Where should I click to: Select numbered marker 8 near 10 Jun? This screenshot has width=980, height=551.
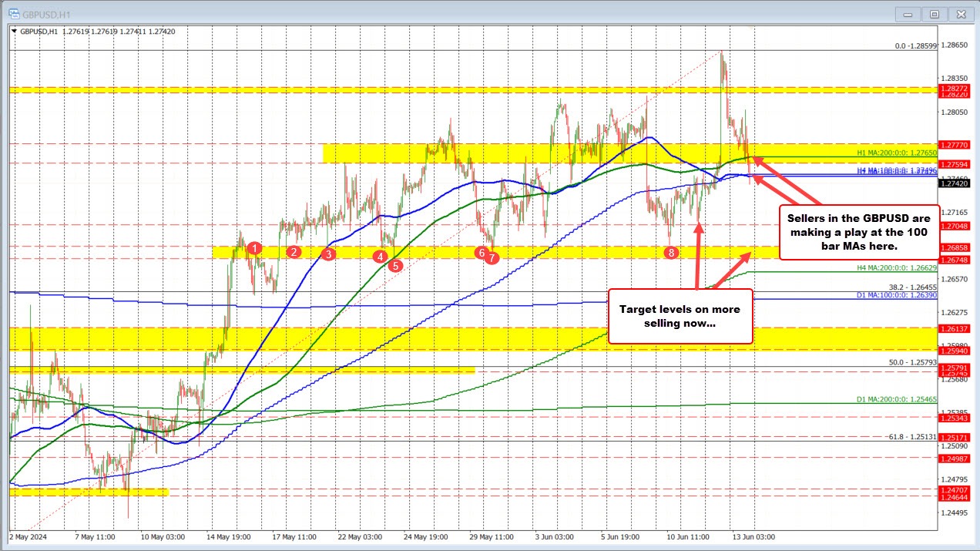pyautogui.click(x=671, y=252)
